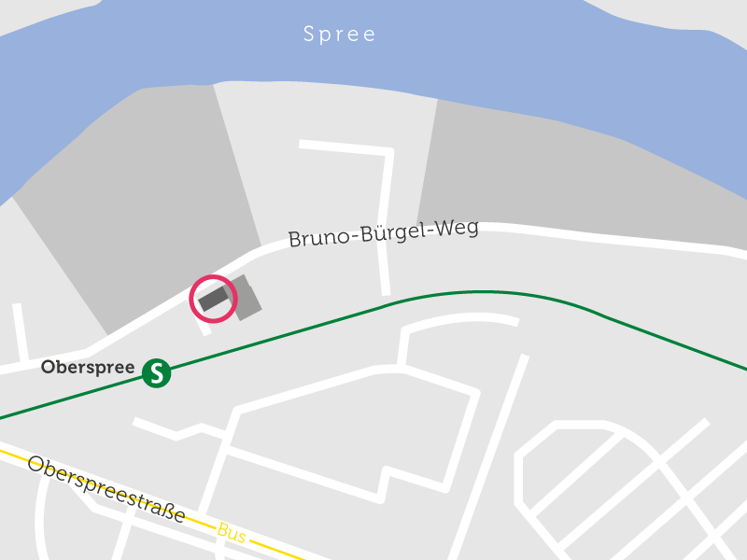This screenshot has width=747, height=560.
Task: Click the Oberspreestraße street name
Action: [106, 489]
